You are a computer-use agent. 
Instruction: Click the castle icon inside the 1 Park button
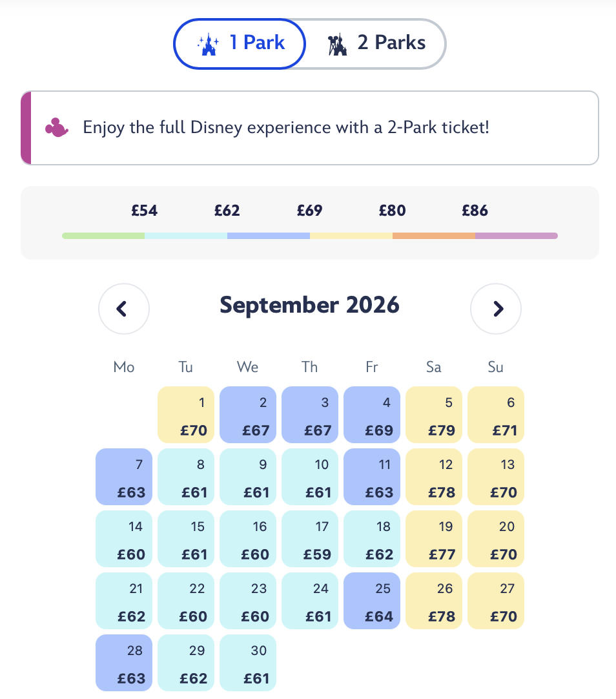(208, 43)
